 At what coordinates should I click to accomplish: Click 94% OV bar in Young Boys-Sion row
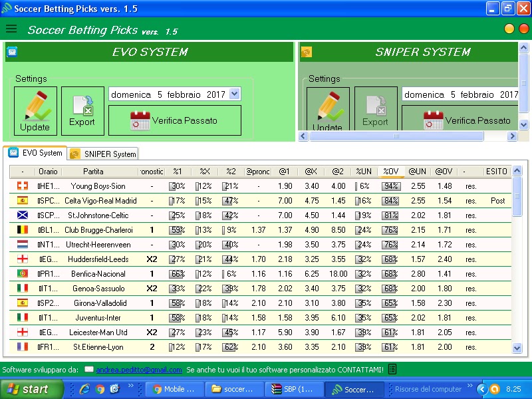coord(391,186)
